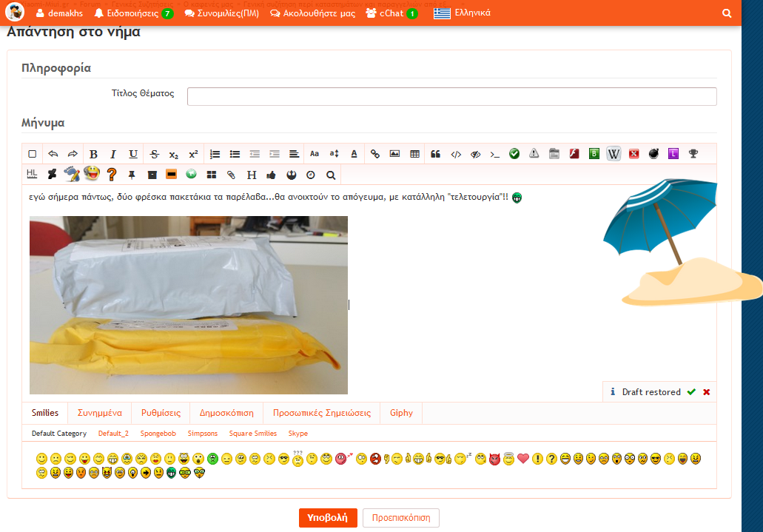This screenshot has height=532, width=763.
Task: Click the Wikipedia W toolbar icon
Action: pyautogui.click(x=614, y=155)
